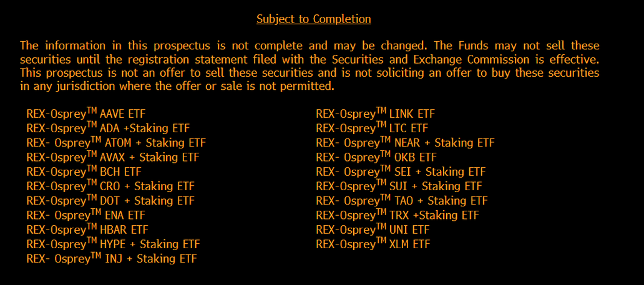Image resolution: width=644 pixels, height=285 pixels.
Task: Select the INJ + Staking ETF line
Action: [x=115, y=258]
